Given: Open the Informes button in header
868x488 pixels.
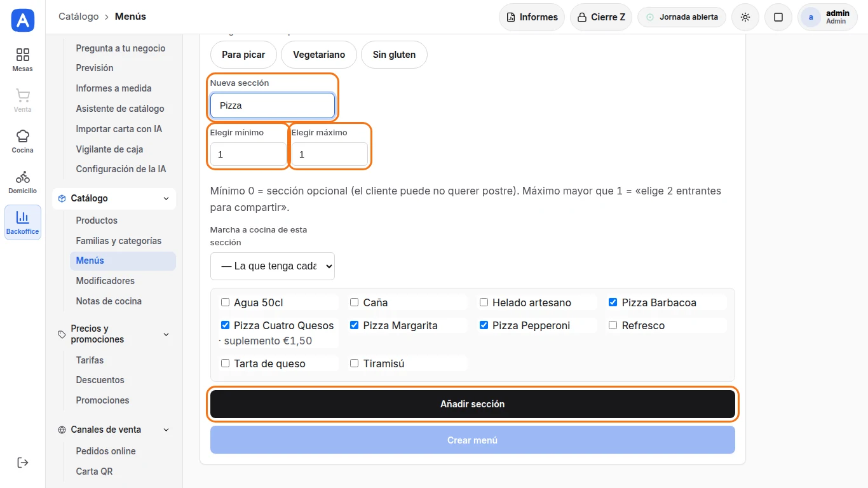Looking at the screenshot, I should [532, 17].
